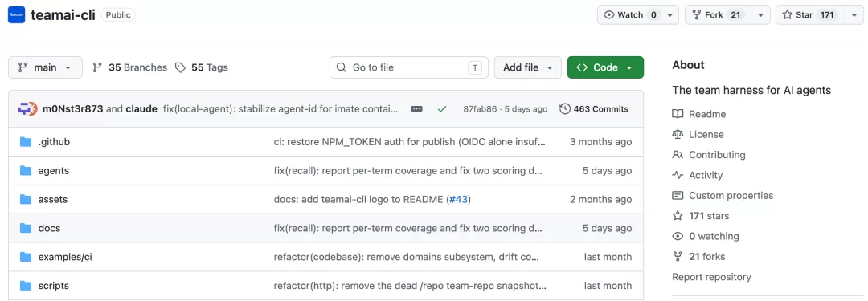Click the Activity pulse icon
868x301 pixels.
point(678,176)
